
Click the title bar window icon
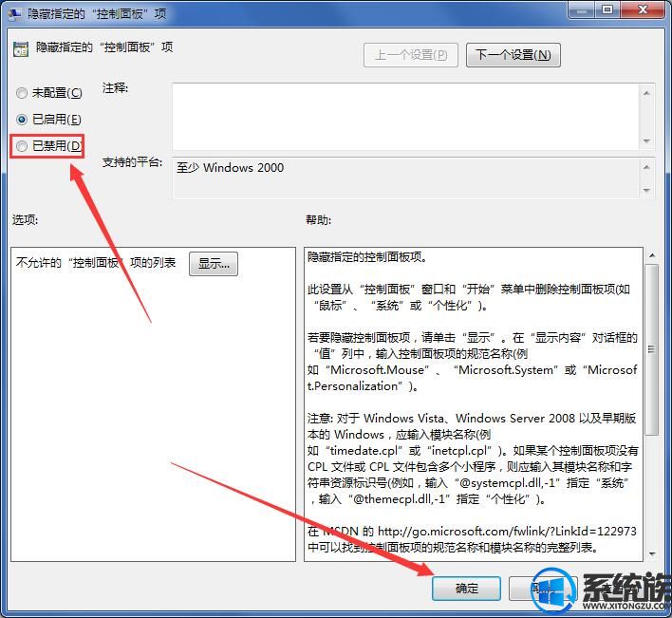click(14, 13)
